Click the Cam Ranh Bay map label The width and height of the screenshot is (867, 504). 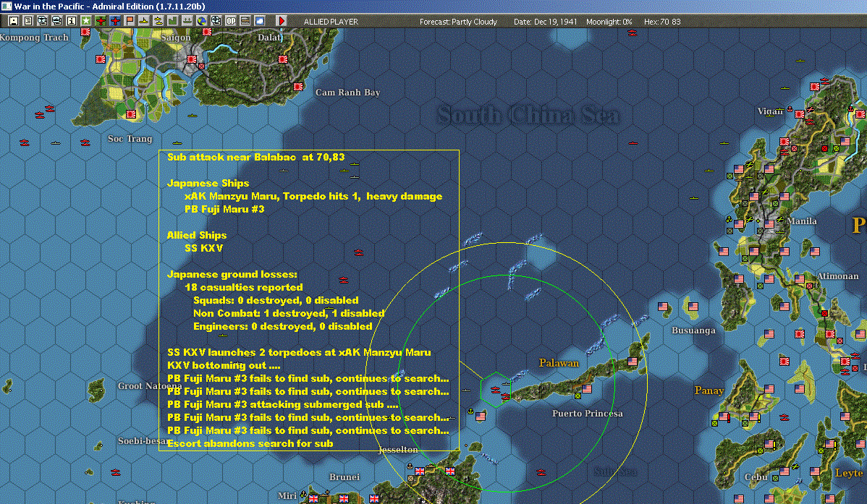[348, 93]
